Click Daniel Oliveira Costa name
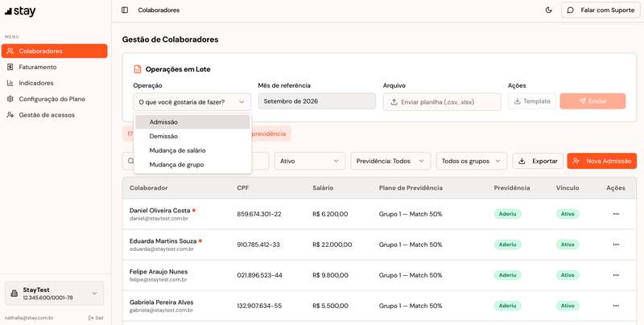The image size is (644, 325). pos(159,211)
